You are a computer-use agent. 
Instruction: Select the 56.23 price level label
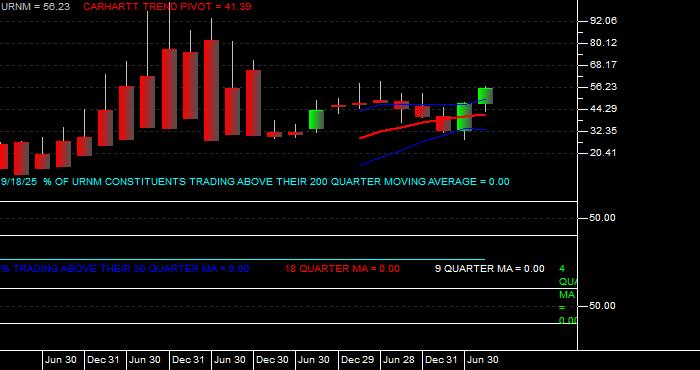(603, 87)
